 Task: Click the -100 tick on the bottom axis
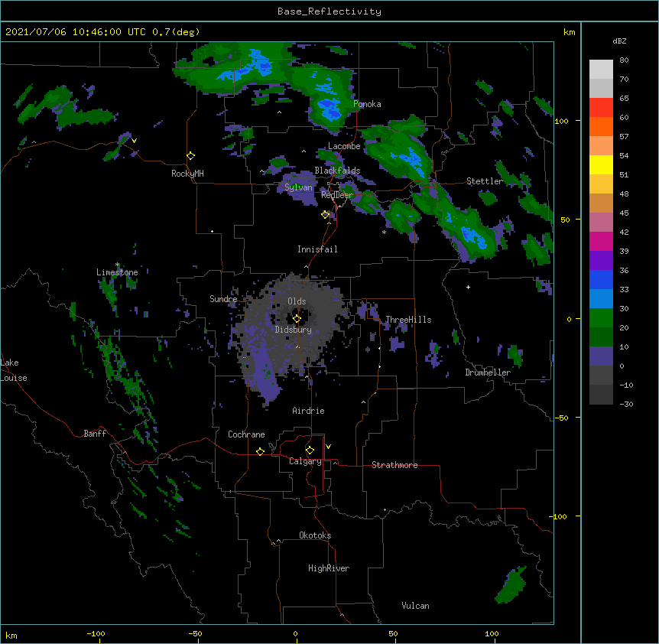pos(96,633)
